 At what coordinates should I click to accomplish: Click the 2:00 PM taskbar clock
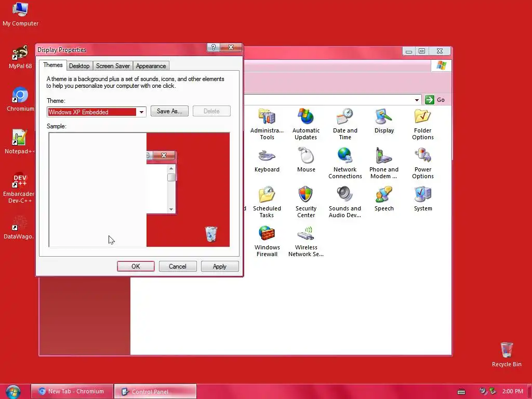click(x=513, y=391)
